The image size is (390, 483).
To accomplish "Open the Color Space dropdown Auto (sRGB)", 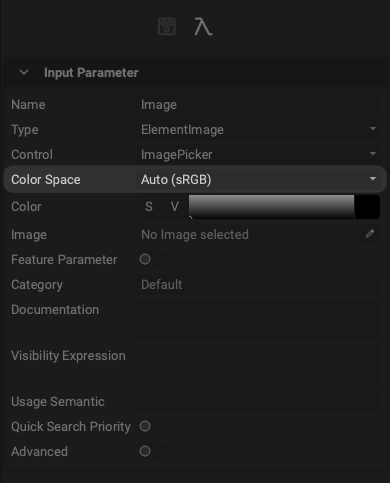I will (x=258, y=180).
